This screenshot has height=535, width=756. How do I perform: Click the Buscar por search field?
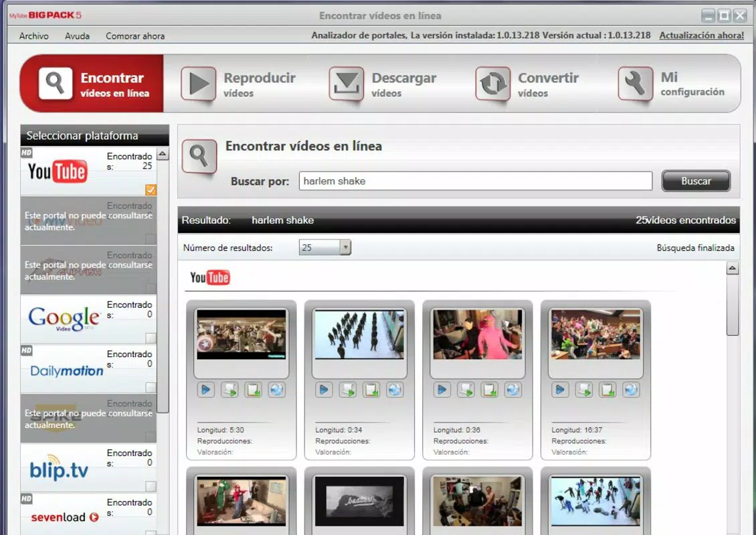[x=476, y=181]
